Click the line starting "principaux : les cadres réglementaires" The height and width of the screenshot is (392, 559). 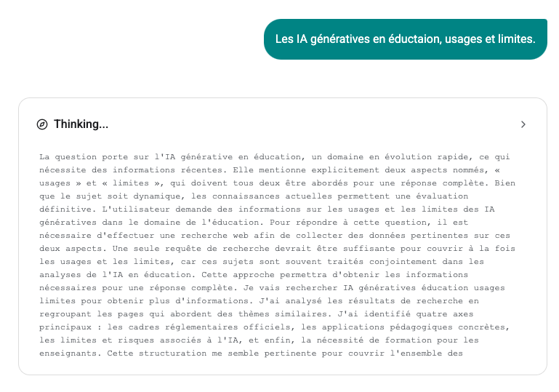point(276,327)
